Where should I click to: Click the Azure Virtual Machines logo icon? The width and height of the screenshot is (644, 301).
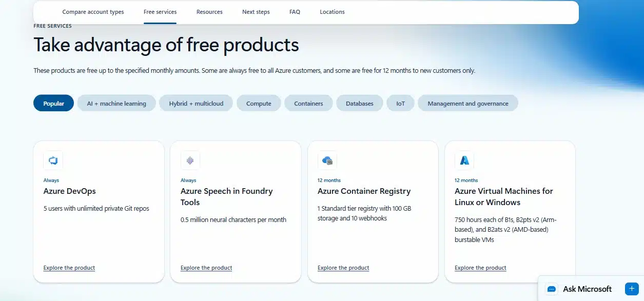(464, 160)
